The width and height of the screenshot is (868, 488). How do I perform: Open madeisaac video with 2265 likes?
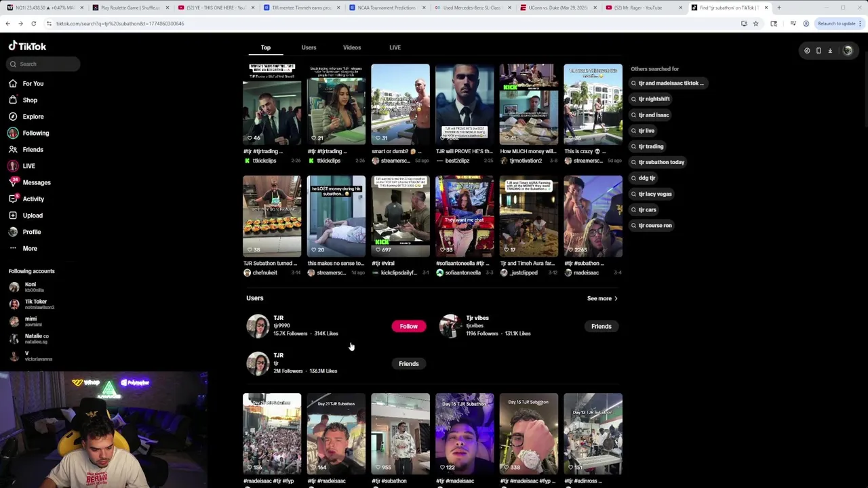click(x=593, y=217)
